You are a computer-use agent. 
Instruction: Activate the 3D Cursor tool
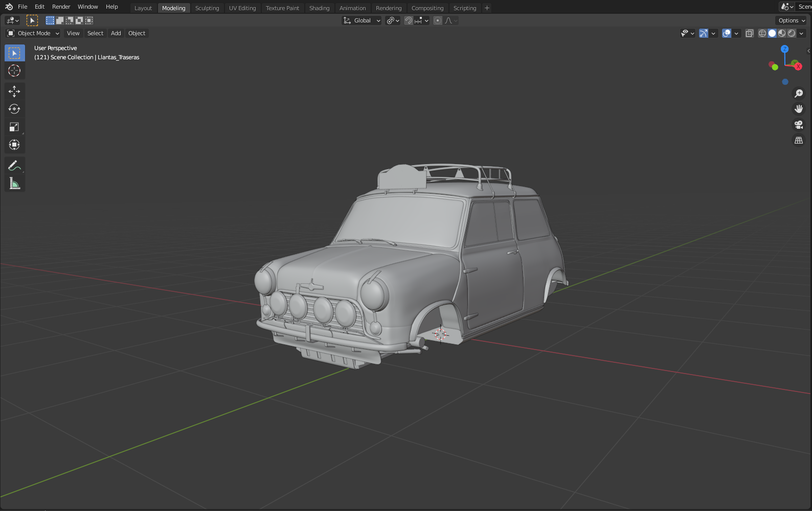point(14,71)
